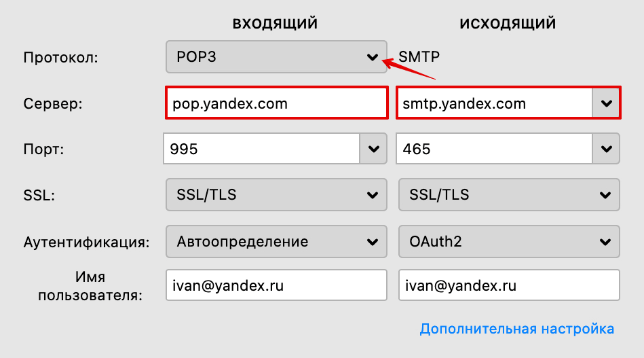Click the incoming username field

(x=276, y=286)
